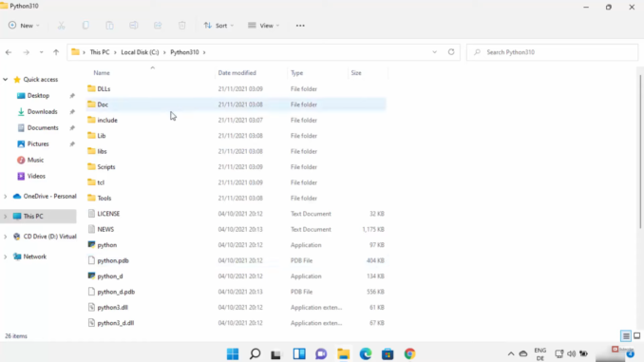Viewport: 644px width, 362px height.
Task: Go back with the left arrow
Action: coord(9,52)
